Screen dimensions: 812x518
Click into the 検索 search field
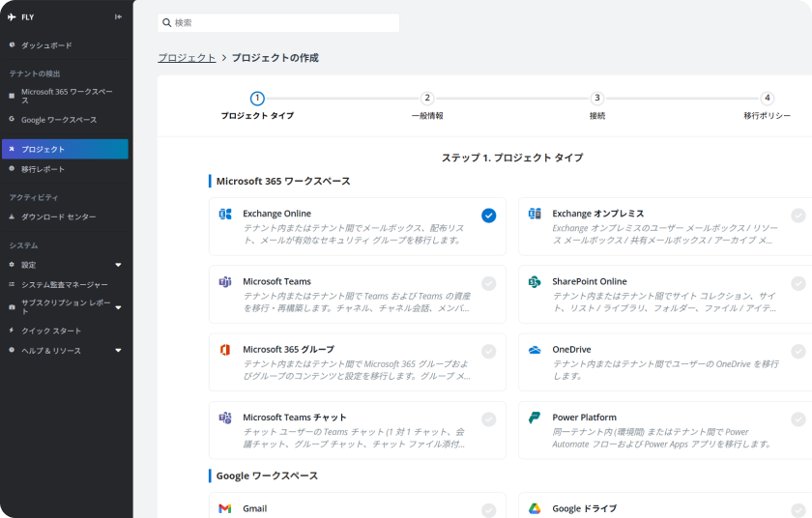[x=278, y=23]
